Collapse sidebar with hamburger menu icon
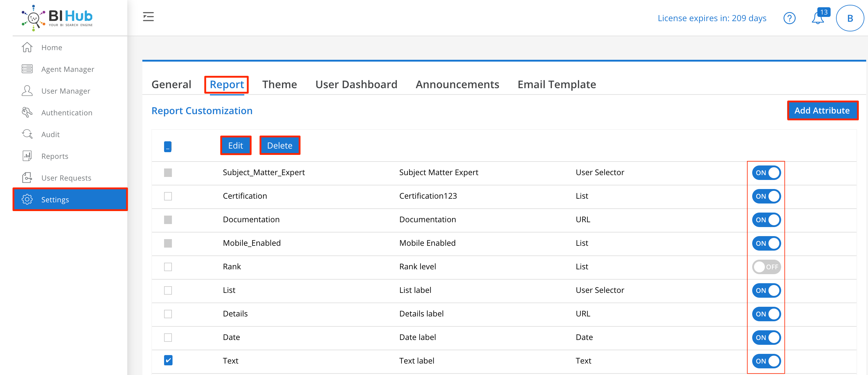868x375 pixels. coord(148,17)
